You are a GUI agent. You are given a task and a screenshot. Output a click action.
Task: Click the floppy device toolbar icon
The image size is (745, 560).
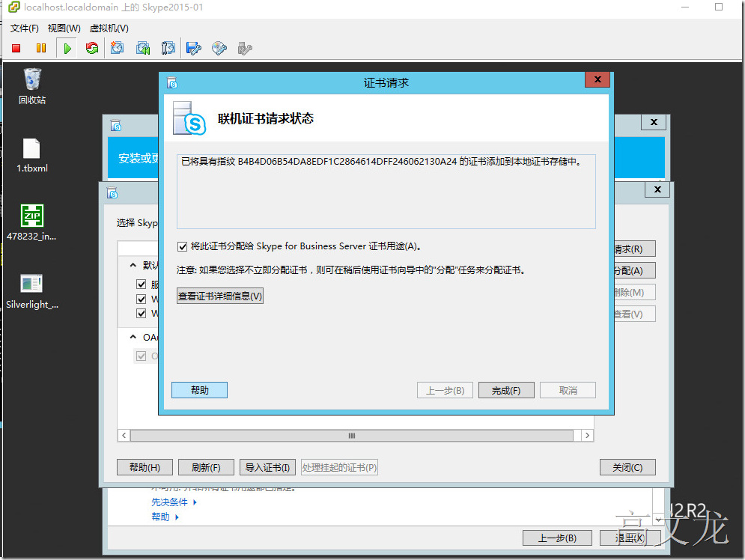point(194,48)
